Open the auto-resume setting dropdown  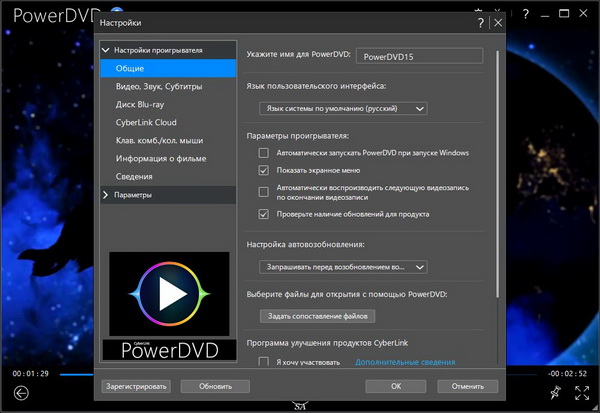(x=342, y=267)
